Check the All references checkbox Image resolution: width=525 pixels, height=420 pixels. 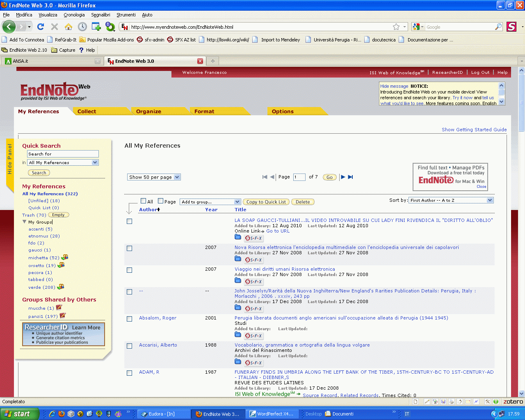(143, 201)
